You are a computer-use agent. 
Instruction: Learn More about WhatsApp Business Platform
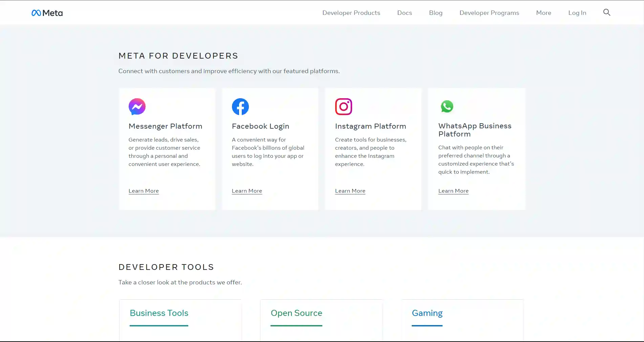click(453, 191)
